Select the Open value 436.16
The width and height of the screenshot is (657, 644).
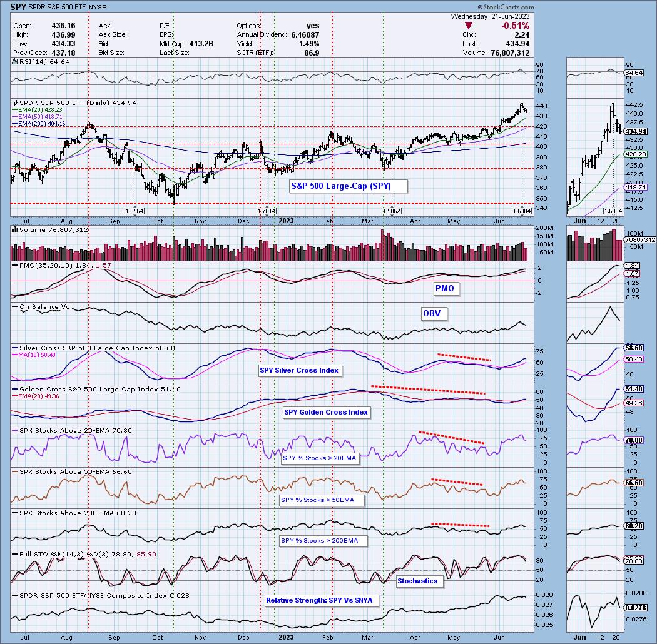click(63, 26)
